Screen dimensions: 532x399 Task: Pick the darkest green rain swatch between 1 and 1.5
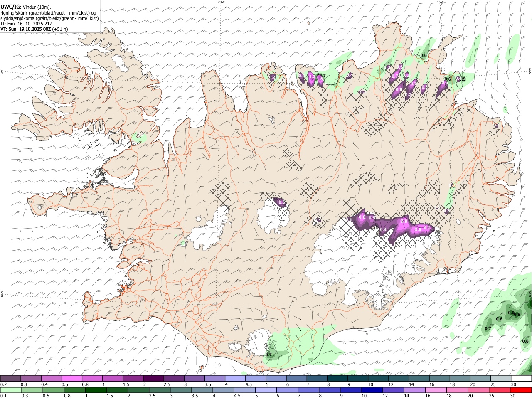coord(96,390)
